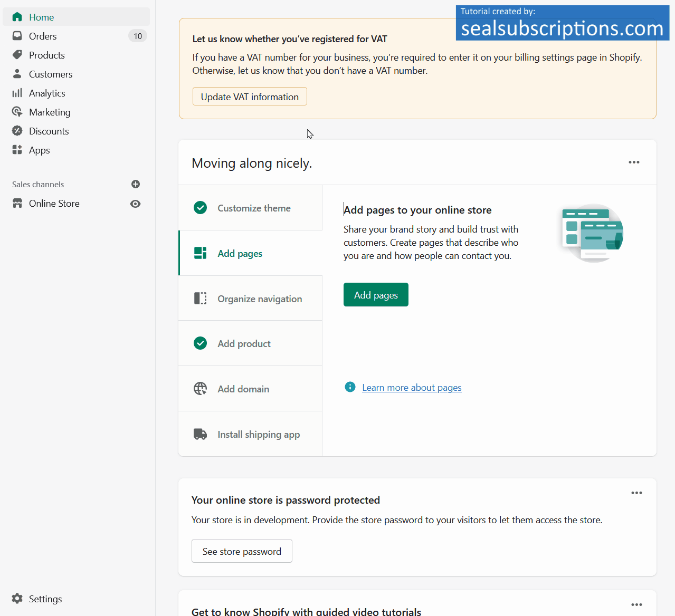Viewport: 675px width, 616px height.
Task: Select the Add pages step
Action: [251, 253]
